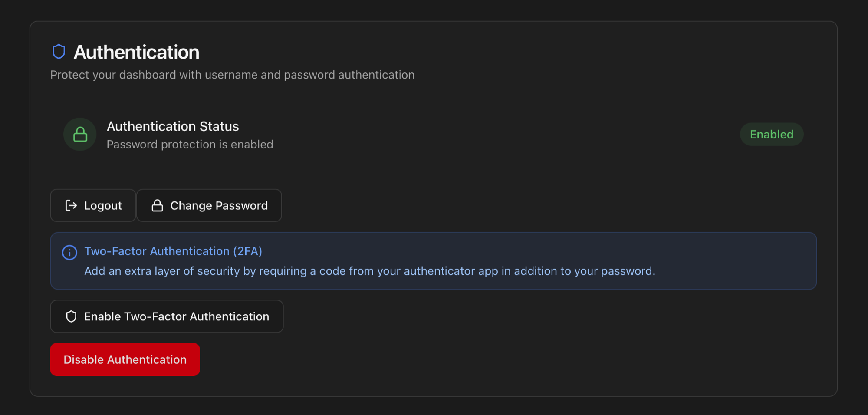The width and height of the screenshot is (868, 415).
Task: Click the 2FA info circle icon
Action: coord(69,252)
